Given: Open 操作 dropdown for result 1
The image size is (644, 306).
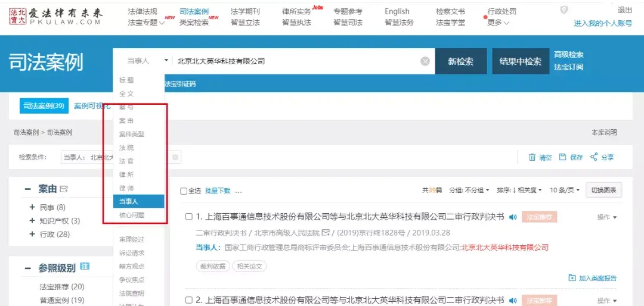Looking at the screenshot, I should pos(607,217).
